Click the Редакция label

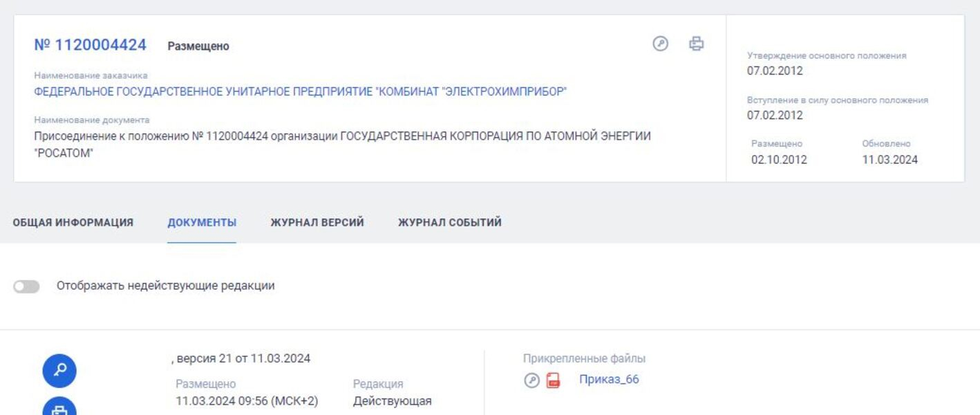coord(378,384)
